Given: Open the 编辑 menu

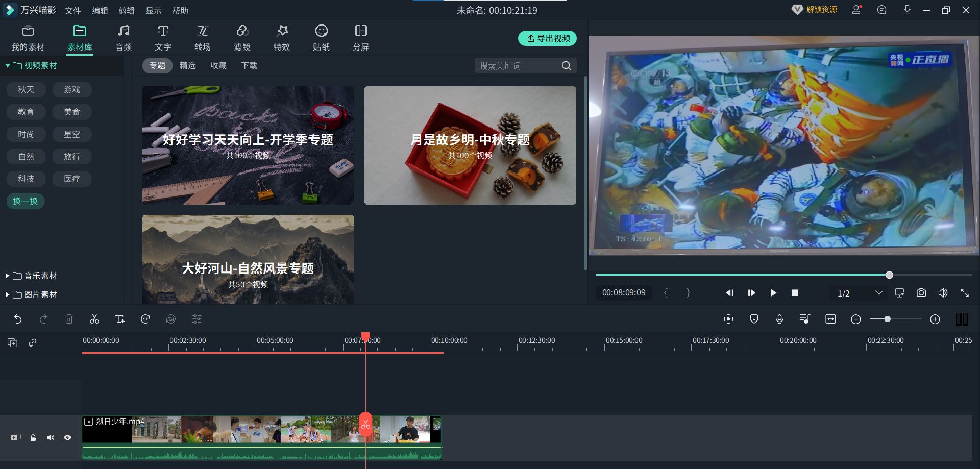Looking at the screenshot, I should click(x=100, y=11).
